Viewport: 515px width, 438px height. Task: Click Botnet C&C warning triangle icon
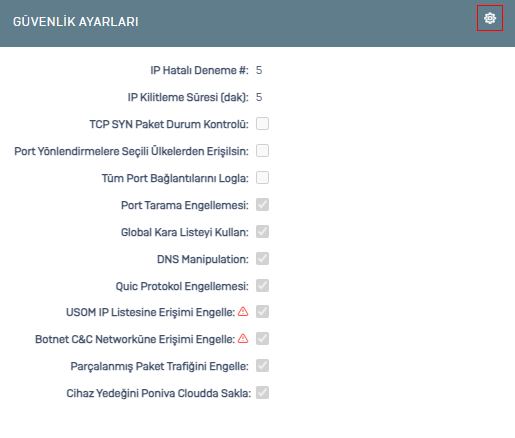[x=243, y=339]
